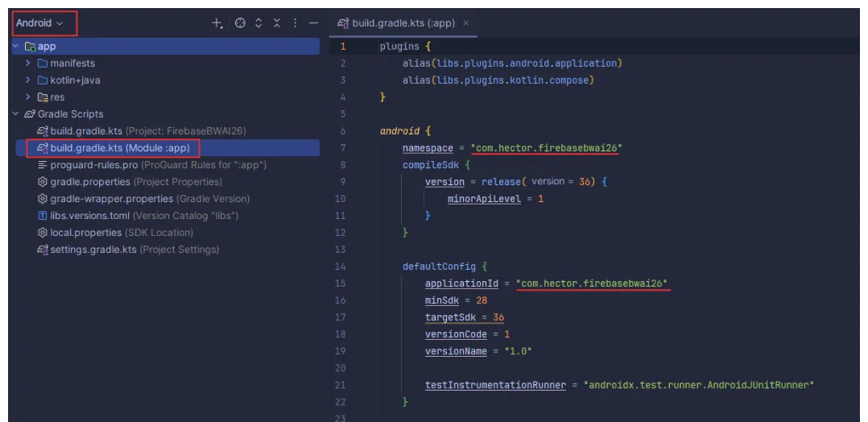This screenshot has width=868, height=422.
Task: Expand the kotlin+java folder
Action: [27, 80]
